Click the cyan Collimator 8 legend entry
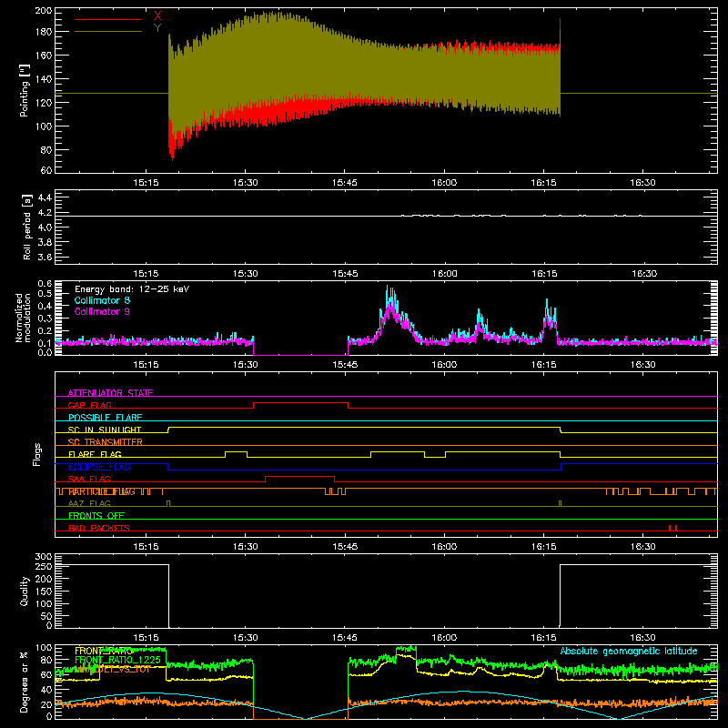This screenshot has width=728, height=728. pos(102,300)
